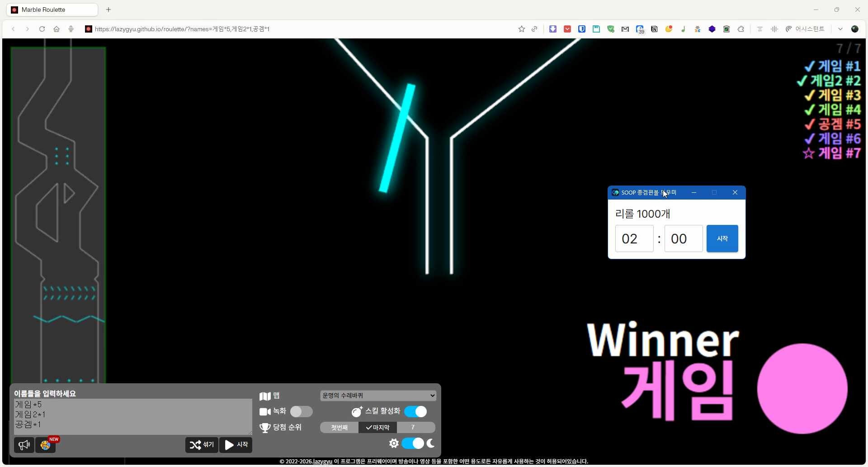Toggle the 녹화 recording switch
Screen dimensions: 868x467
(x=301, y=411)
